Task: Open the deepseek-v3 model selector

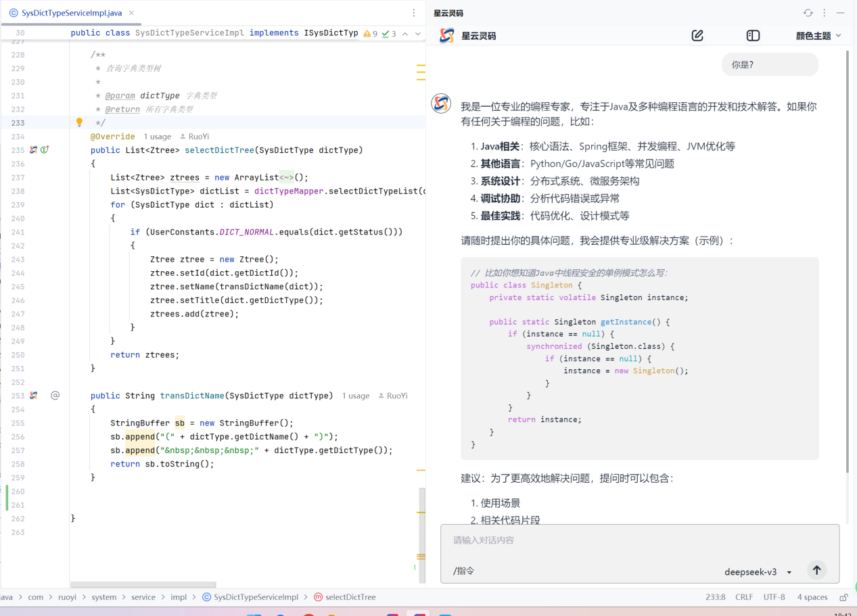Action: coord(758,572)
